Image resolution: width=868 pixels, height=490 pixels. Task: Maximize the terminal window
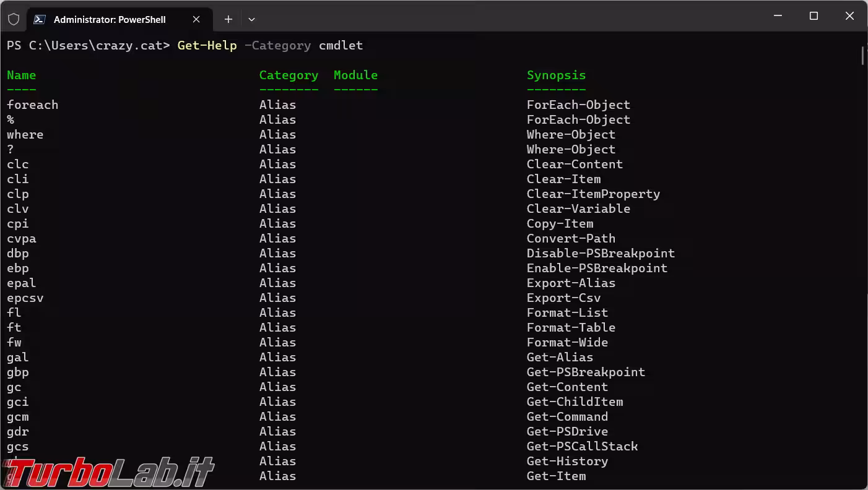coord(814,16)
